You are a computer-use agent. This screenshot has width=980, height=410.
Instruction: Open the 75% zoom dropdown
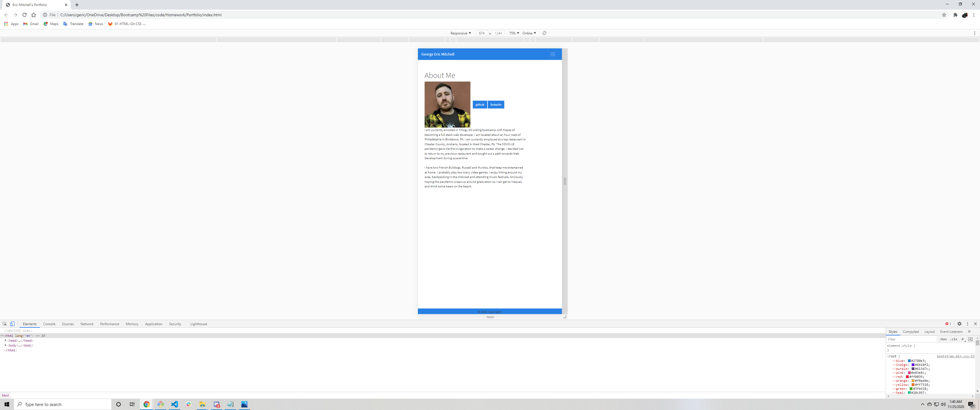pyautogui.click(x=514, y=33)
